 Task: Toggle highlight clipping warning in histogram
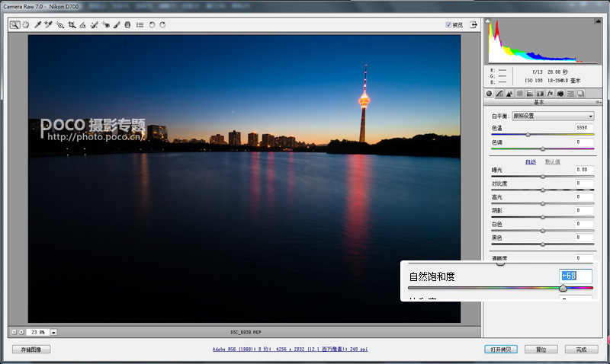click(598, 21)
